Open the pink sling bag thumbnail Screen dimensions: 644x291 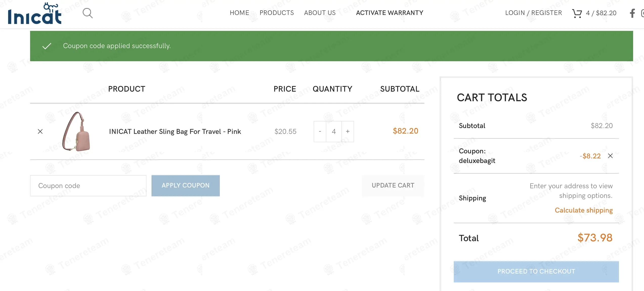click(x=76, y=131)
